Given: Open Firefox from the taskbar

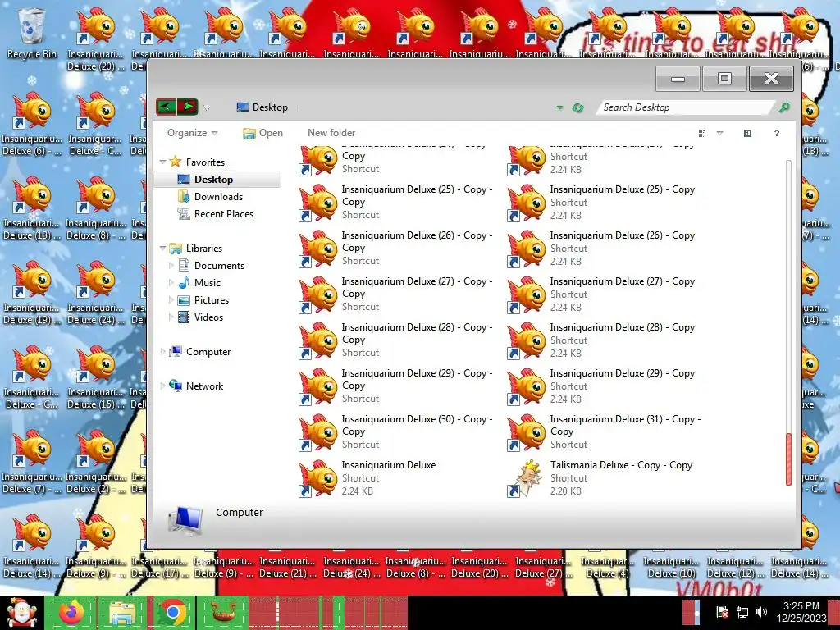Looking at the screenshot, I should pos(72,612).
